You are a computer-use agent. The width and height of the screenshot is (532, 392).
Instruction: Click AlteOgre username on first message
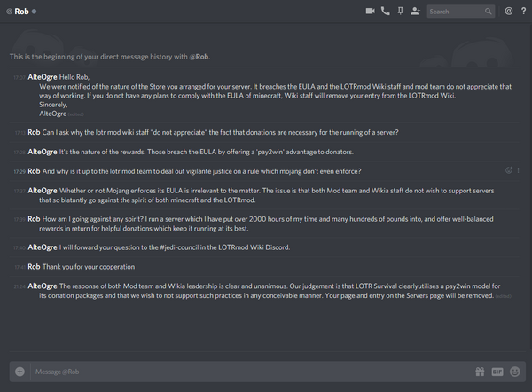tap(43, 77)
